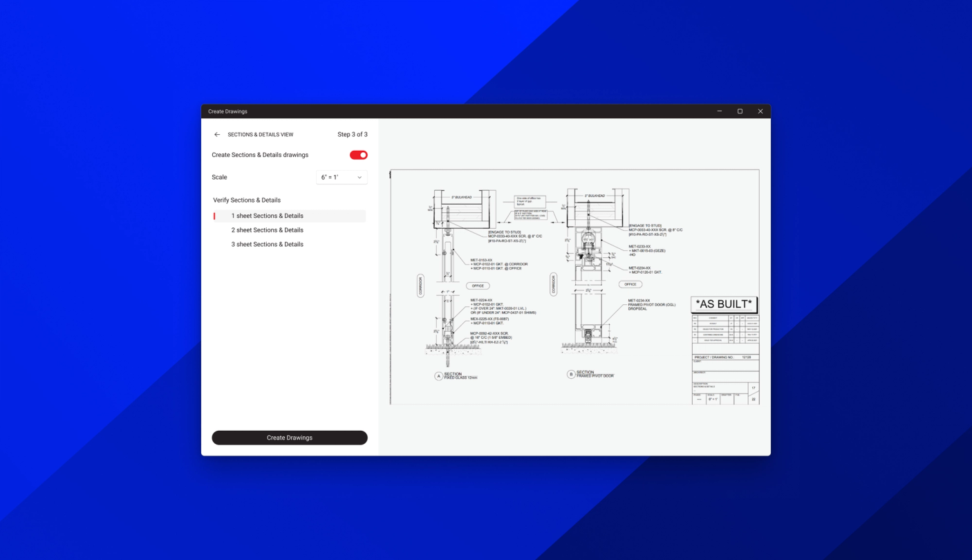Toggle Create Sections & Details drawings switch
The height and width of the screenshot is (560, 972).
358,155
